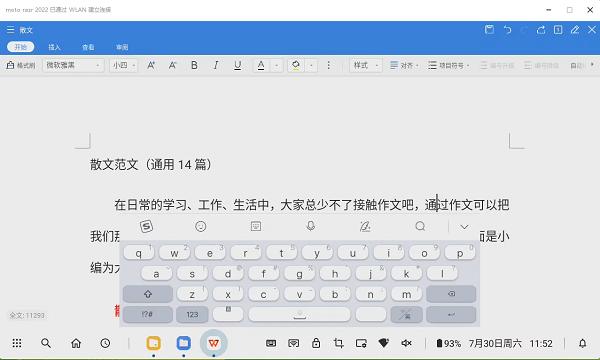This screenshot has height=360, width=600.
Task: Open the 审阅 tab
Action: coord(122,47)
